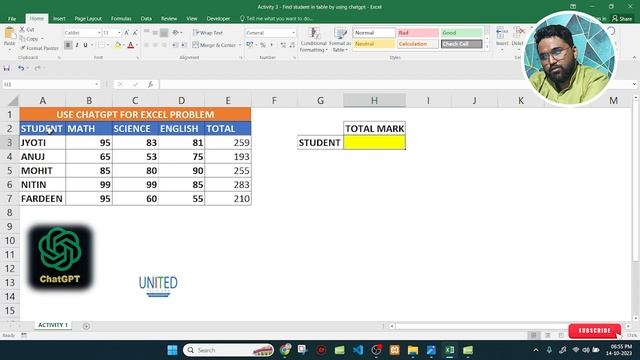
Task: Switch to the Formulas tab
Action: [121, 19]
